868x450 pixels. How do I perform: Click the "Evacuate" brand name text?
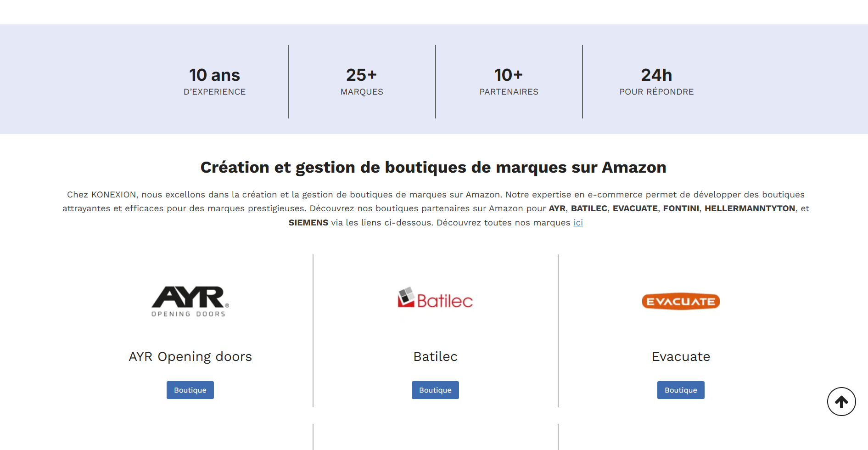pyautogui.click(x=680, y=357)
